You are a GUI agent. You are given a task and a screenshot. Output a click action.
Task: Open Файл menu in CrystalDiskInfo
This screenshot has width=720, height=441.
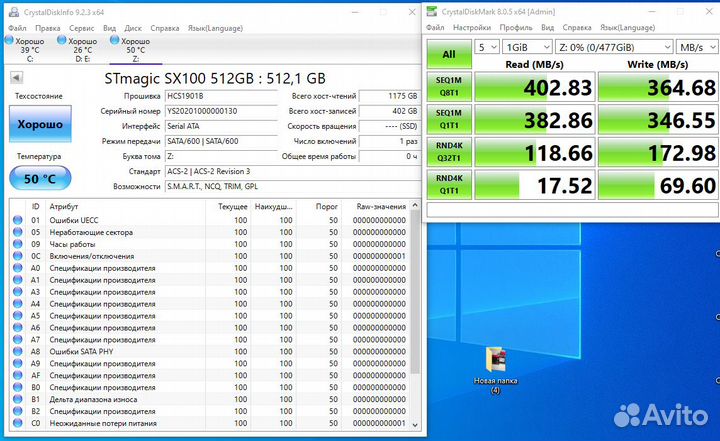[x=17, y=28]
